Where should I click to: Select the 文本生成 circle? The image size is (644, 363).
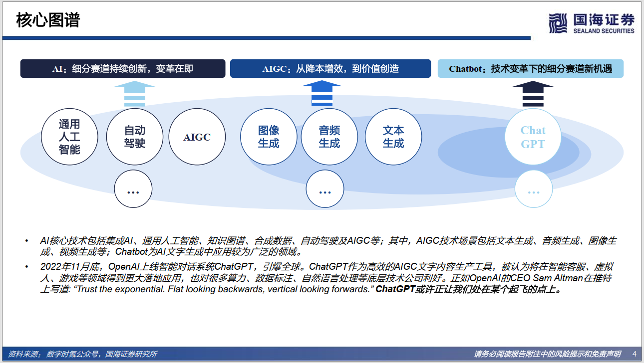click(x=393, y=137)
